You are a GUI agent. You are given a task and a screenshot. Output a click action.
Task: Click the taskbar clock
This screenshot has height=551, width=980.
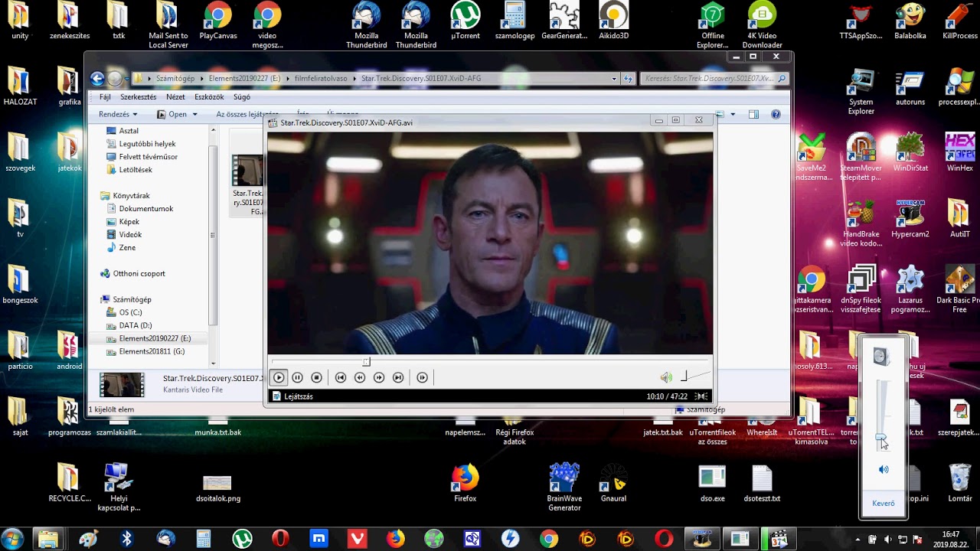tap(950, 539)
